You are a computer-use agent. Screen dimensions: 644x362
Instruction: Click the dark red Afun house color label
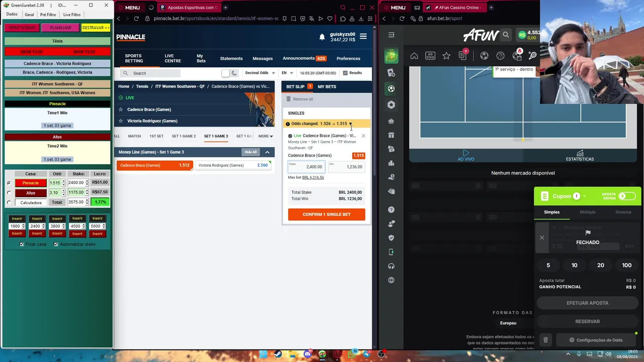coord(31,193)
